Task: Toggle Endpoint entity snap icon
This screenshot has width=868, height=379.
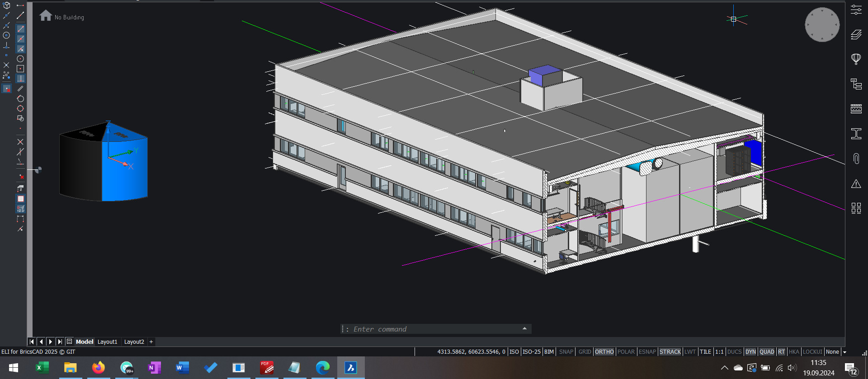Action: point(20,29)
